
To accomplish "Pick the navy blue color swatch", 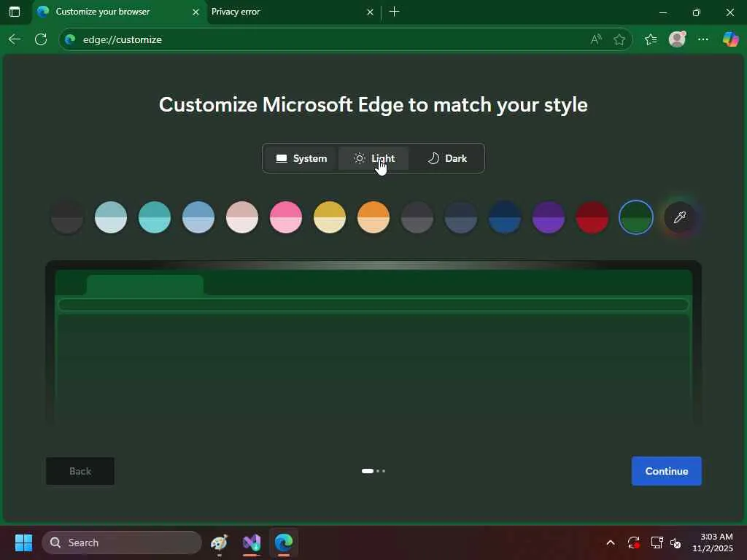I will [x=505, y=217].
